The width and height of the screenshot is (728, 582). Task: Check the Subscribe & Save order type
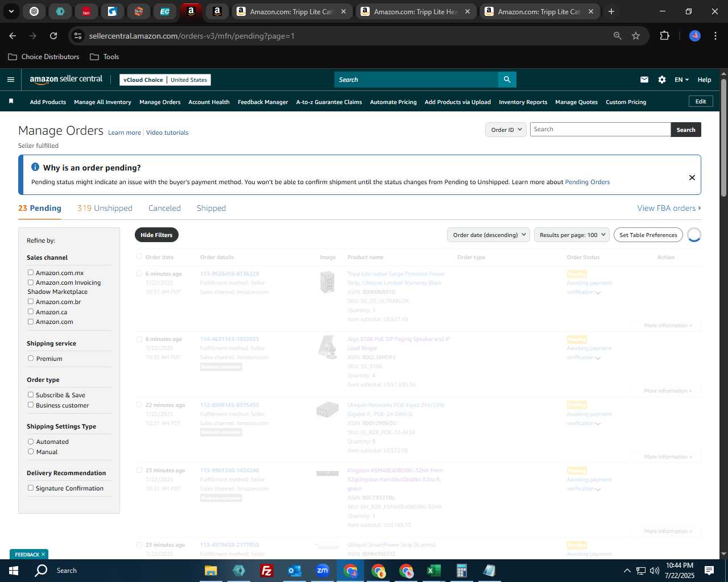click(x=31, y=395)
